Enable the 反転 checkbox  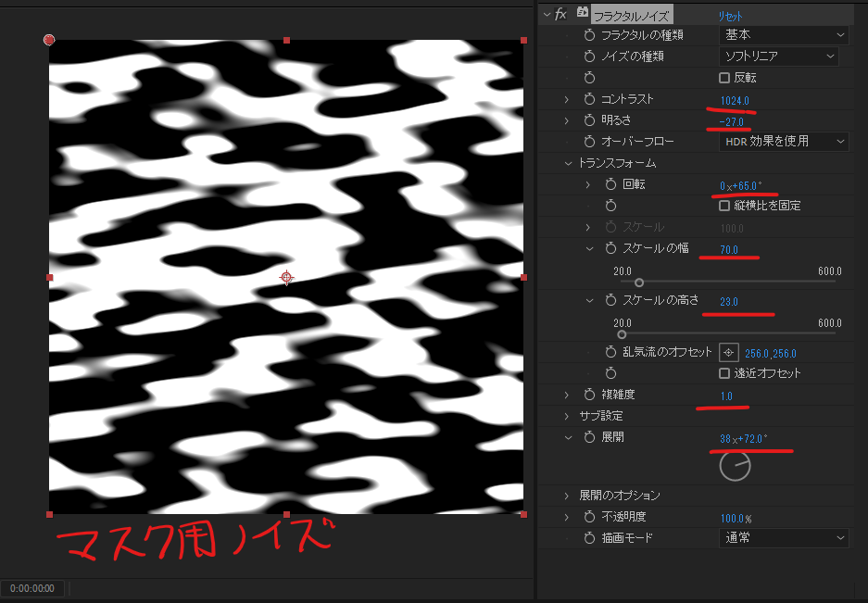click(x=724, y=78)
